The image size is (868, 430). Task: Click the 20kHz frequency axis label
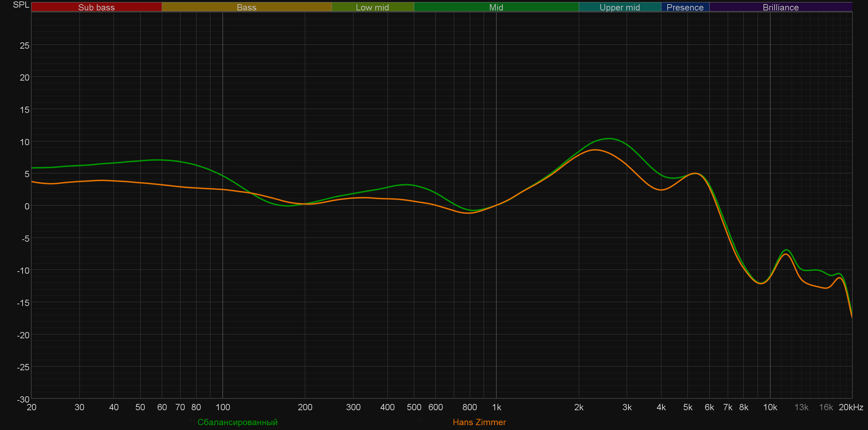point(851,407)
